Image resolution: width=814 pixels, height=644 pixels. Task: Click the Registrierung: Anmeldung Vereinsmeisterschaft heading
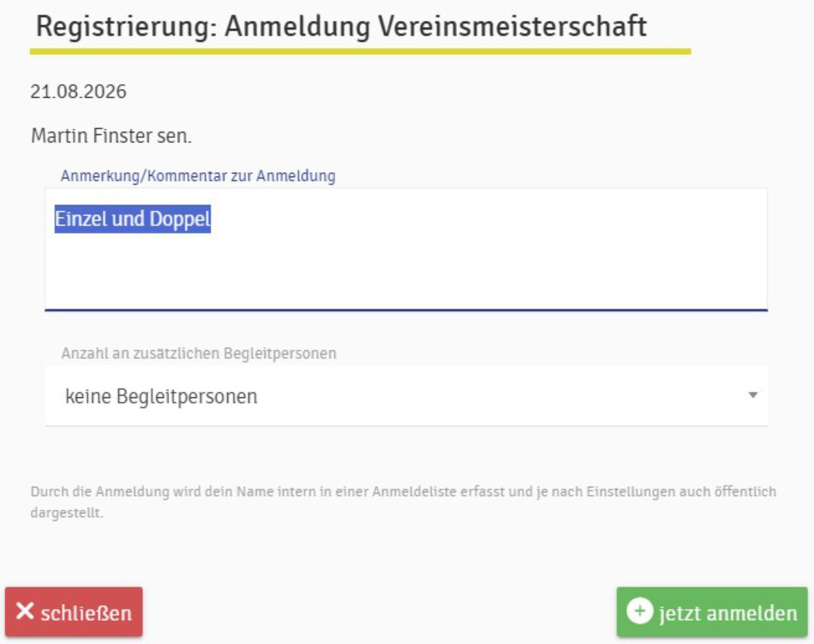tap(341, 27)
